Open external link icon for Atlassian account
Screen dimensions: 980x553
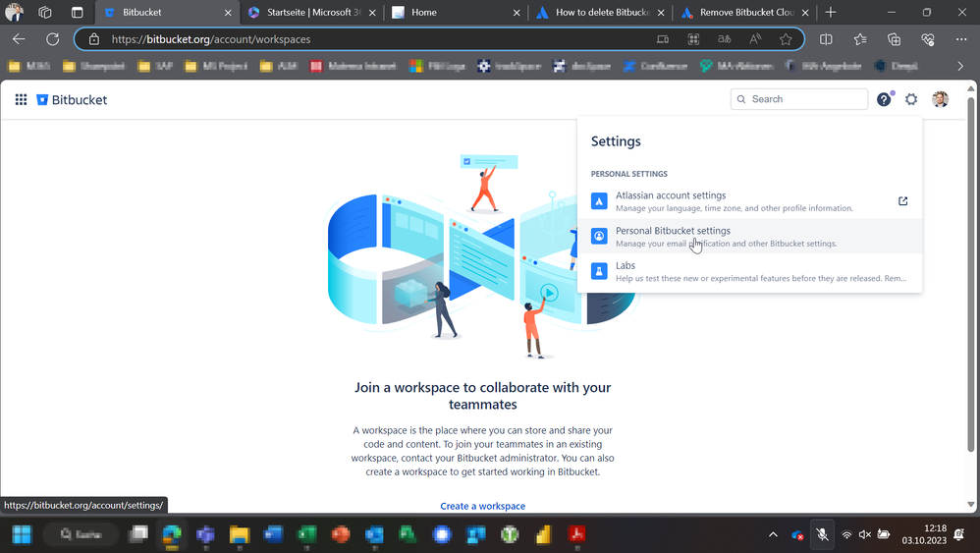(902, 201)
